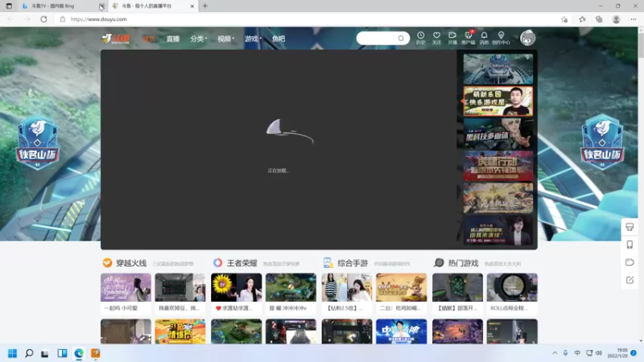Click the edit feedback floating sidebar icon

click(x=630, y=280)
